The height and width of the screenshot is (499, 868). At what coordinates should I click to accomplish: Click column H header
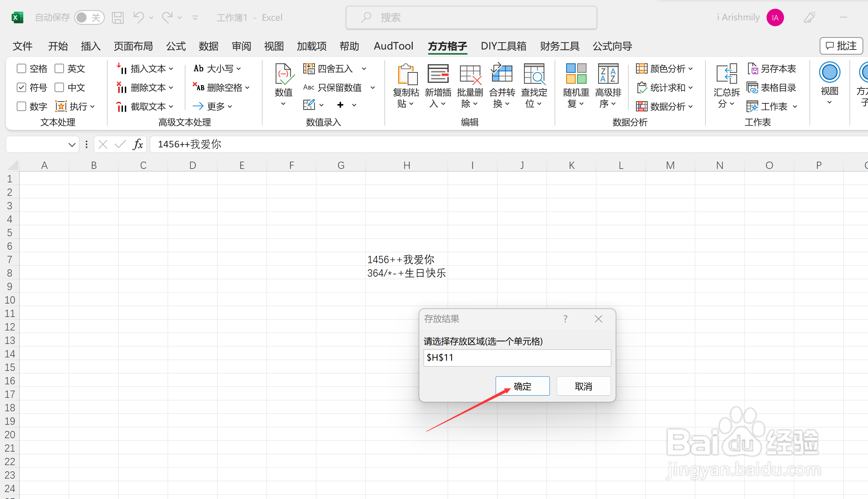[x=407, y=165]
